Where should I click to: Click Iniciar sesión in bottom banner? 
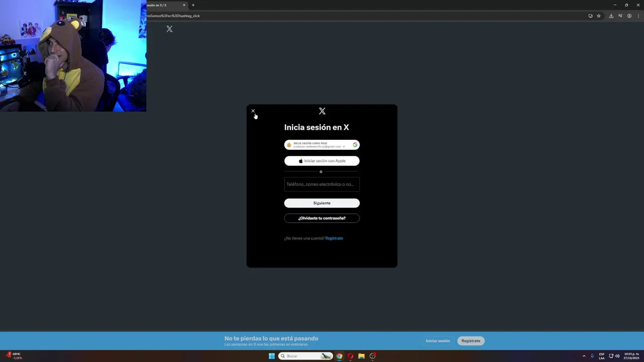(438, 341)
